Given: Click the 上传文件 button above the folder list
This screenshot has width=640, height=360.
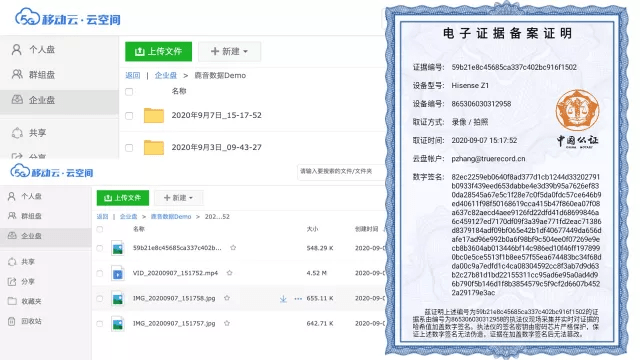Looking at the screenshot, I should point(158,51).
